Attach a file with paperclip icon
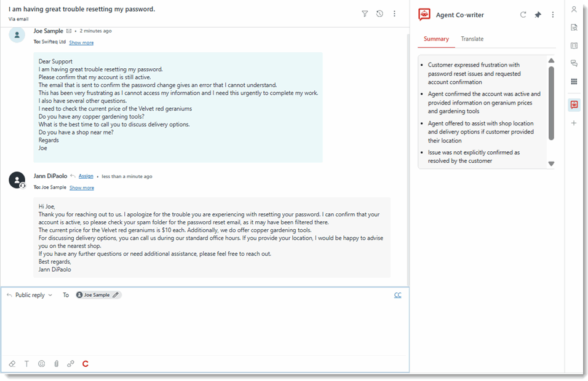588x381 pixels. pyautogui.click(x=56, y=364)
